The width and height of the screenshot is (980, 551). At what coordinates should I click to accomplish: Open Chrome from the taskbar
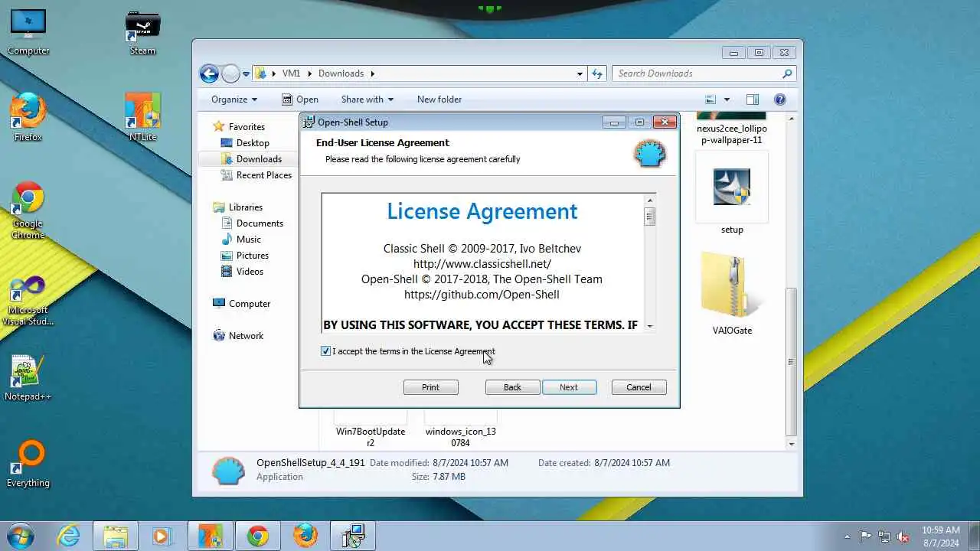point(258,536)
